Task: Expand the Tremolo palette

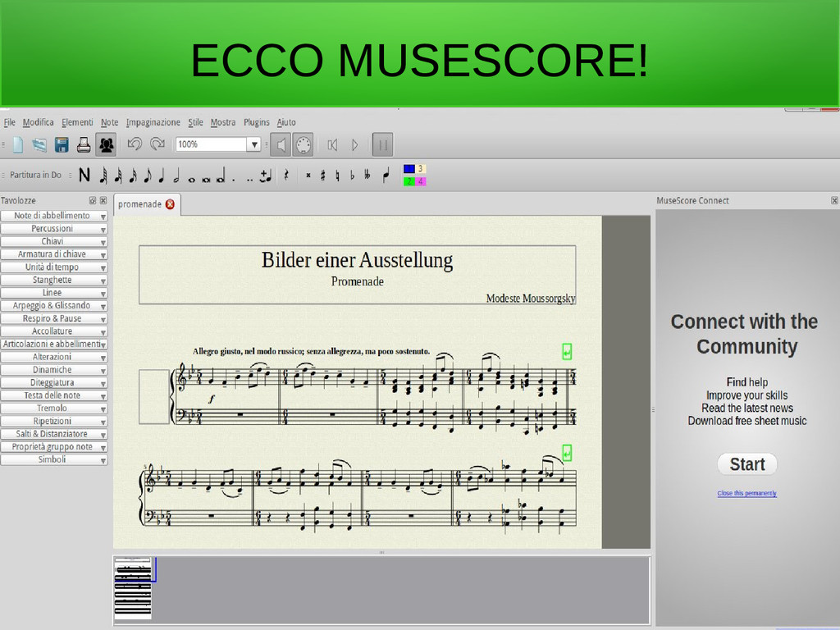Action: (x=53, y=409)
